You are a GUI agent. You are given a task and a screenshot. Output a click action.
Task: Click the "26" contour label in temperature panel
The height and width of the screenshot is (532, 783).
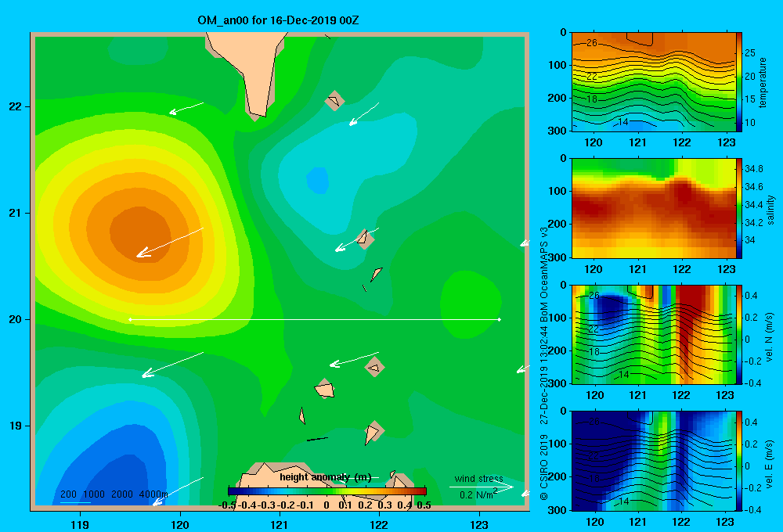[592, 43]
